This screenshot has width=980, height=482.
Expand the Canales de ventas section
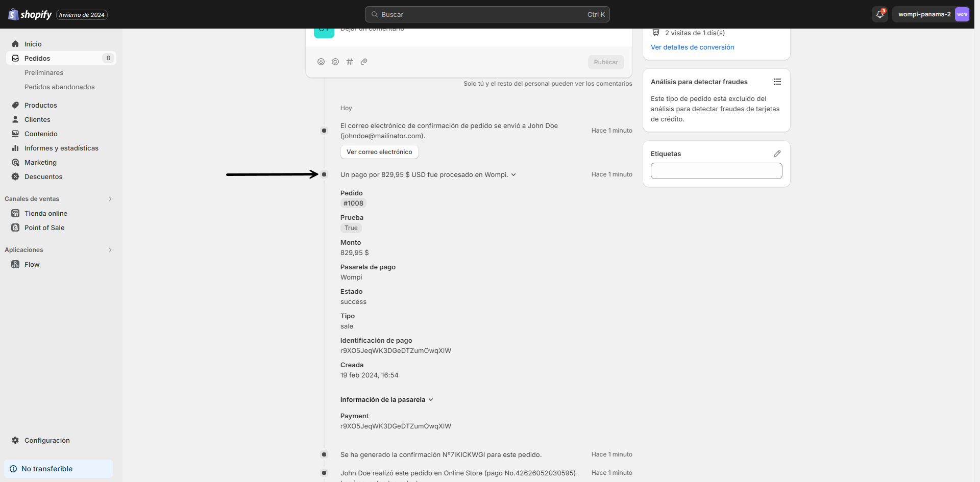coord(110,199)
